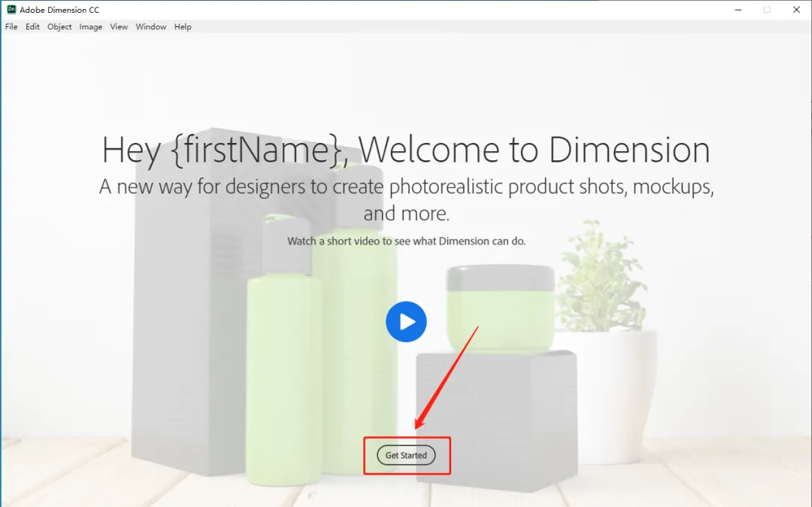Minimize the Adobe Dimension CC window
The height and width of the screenshot is (507, 812).
tap(738, 10)
